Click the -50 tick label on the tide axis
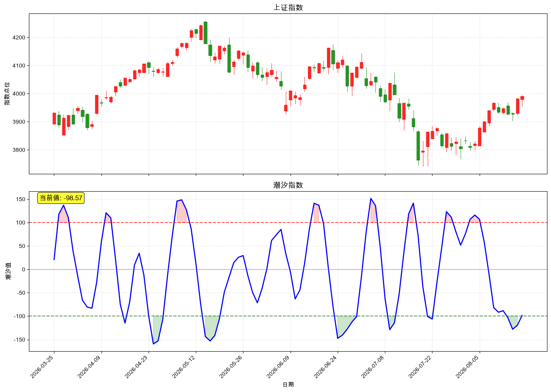The width and height of the screenshot is (551, 392). [x=21, y=293]
